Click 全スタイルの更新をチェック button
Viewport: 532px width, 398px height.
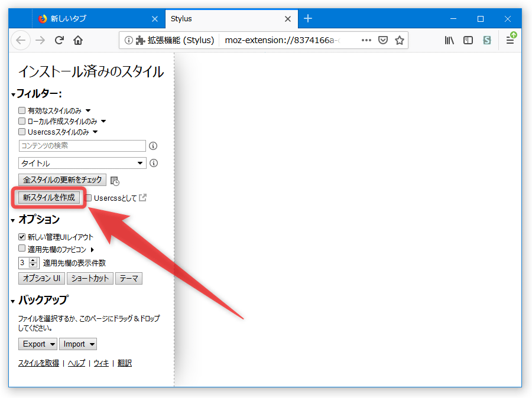point(63,180)
